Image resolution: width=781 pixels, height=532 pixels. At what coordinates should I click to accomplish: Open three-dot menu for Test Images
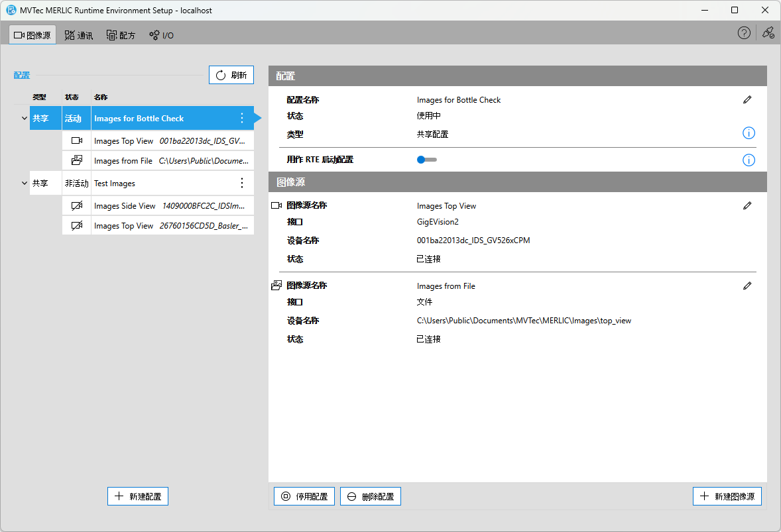[242, 184]
